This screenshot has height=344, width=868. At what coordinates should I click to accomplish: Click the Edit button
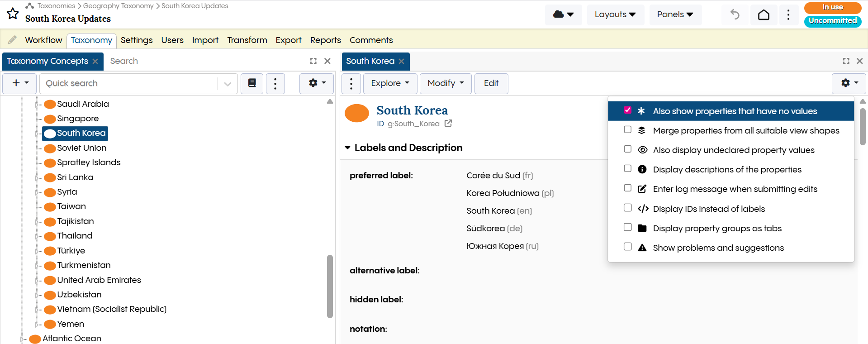491,83
